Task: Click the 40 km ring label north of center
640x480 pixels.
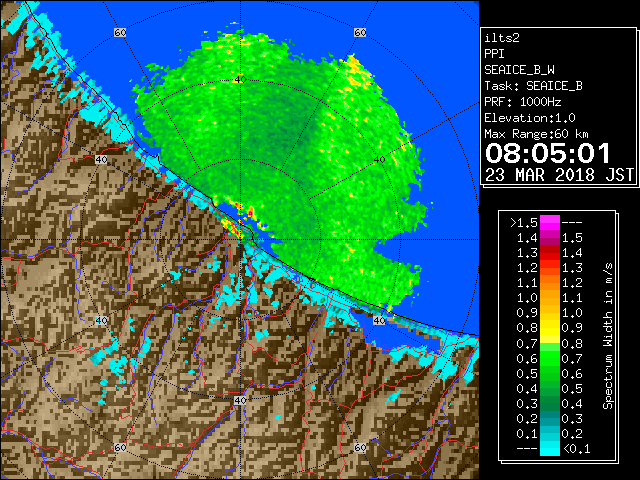Action: click(240, 80)
